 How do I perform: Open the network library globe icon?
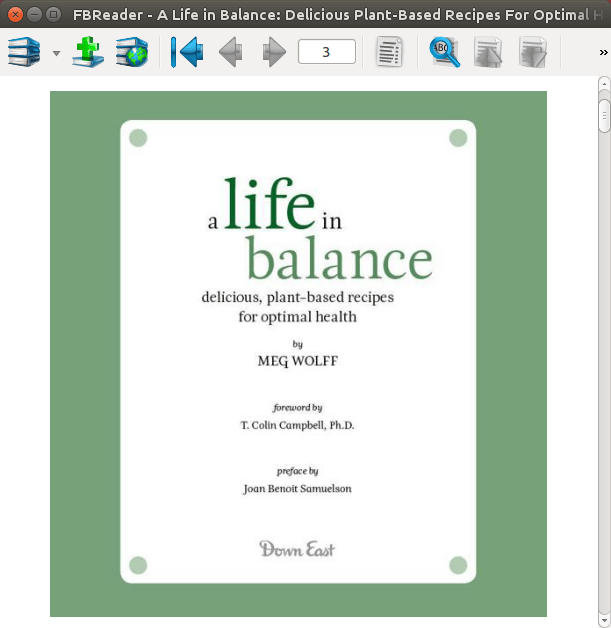[131, 52]
